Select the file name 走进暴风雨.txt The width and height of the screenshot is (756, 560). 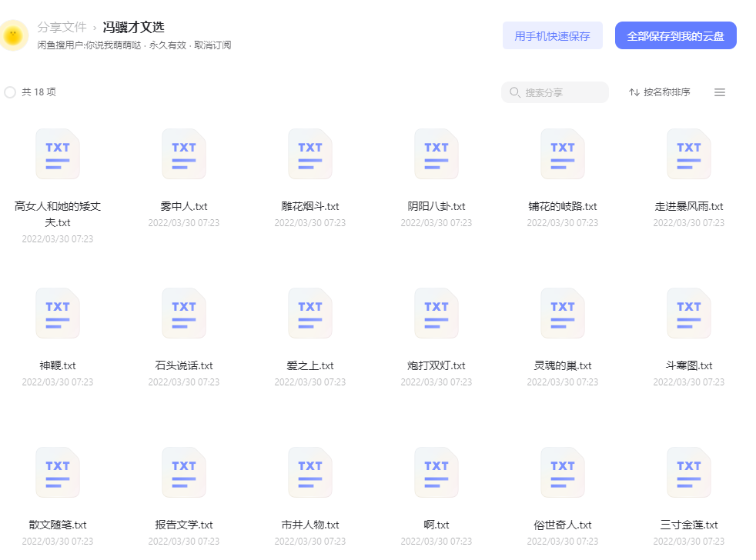click(689, 207)
